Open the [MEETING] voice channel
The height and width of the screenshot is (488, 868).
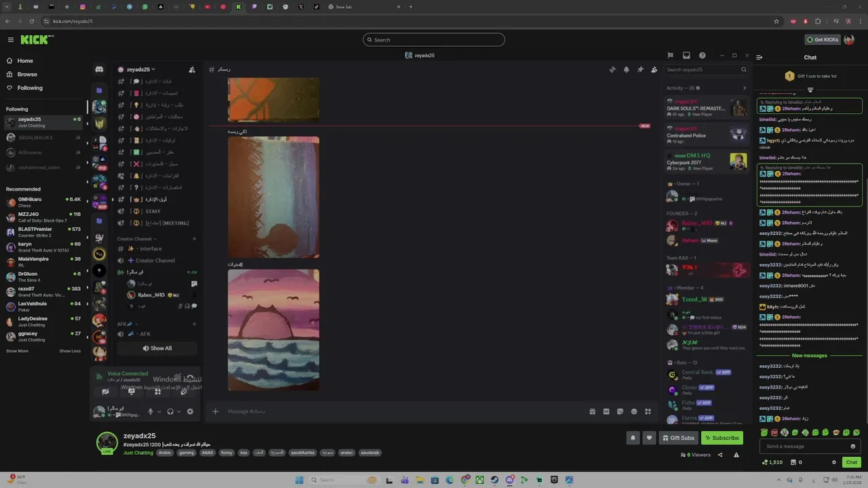point(157,223)
